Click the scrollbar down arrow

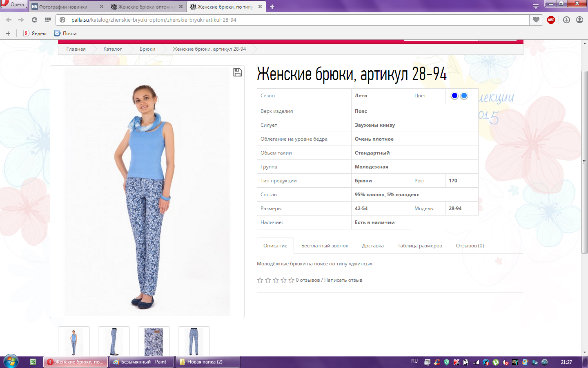click(x=584, y=352)
